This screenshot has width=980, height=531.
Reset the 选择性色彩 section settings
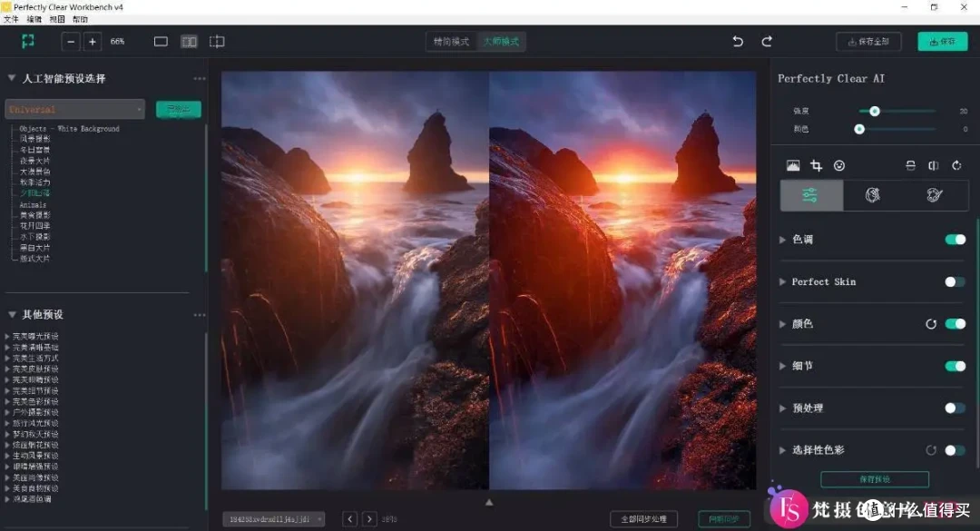[x=931, y=450]
